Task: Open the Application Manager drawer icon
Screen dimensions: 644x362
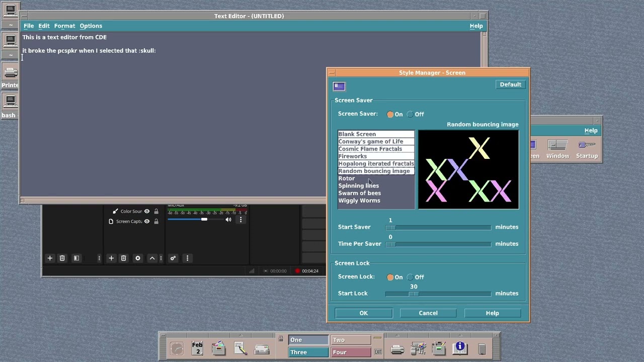Action: click(439, 348)
